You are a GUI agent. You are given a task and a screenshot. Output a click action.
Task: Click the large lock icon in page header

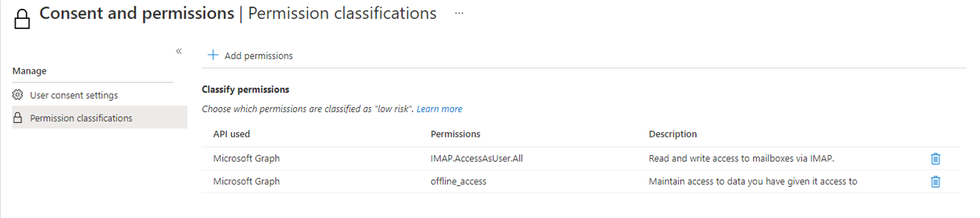pos(22,19)
